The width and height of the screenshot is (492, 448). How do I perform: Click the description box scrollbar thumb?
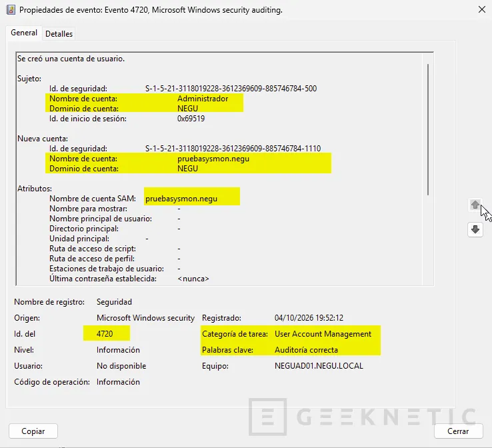pos(428,129)
